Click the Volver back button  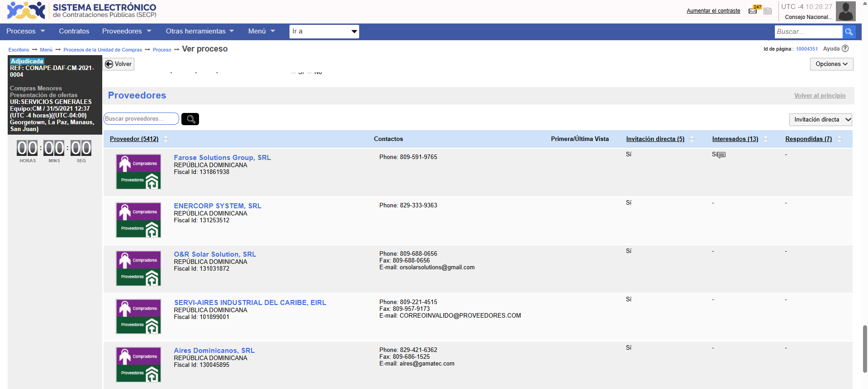click(x=119, y=64)
